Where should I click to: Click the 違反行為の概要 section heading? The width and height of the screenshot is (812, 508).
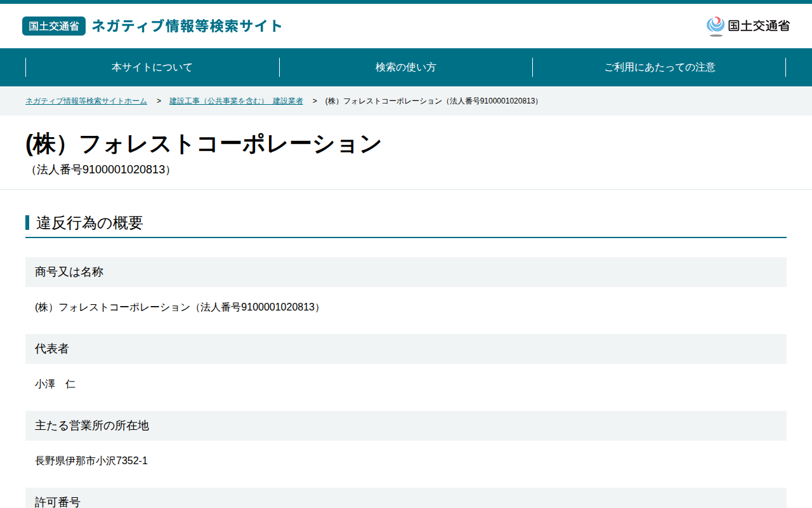point(89,223)
